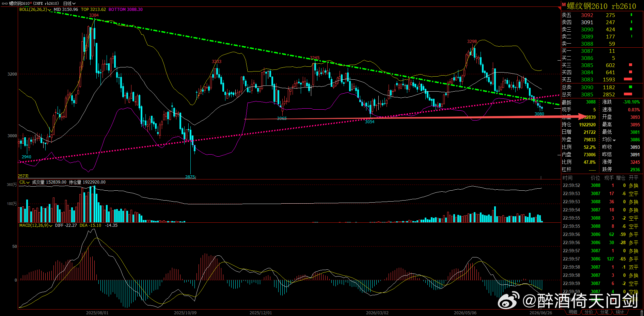Click the 开平 column header

(x=633, y=178)
